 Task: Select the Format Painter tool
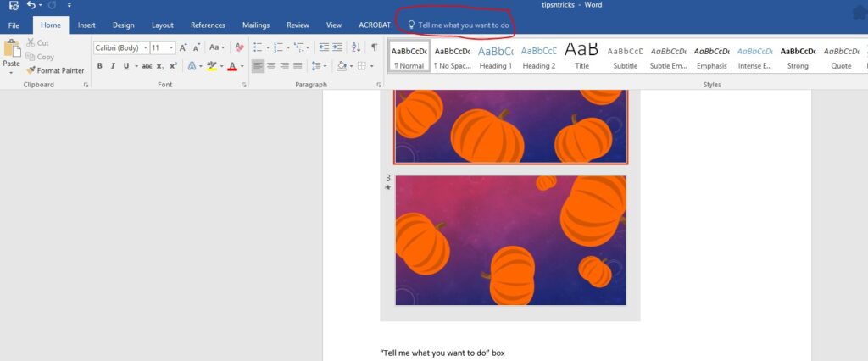pyautogui.click(x=55, y=70)
